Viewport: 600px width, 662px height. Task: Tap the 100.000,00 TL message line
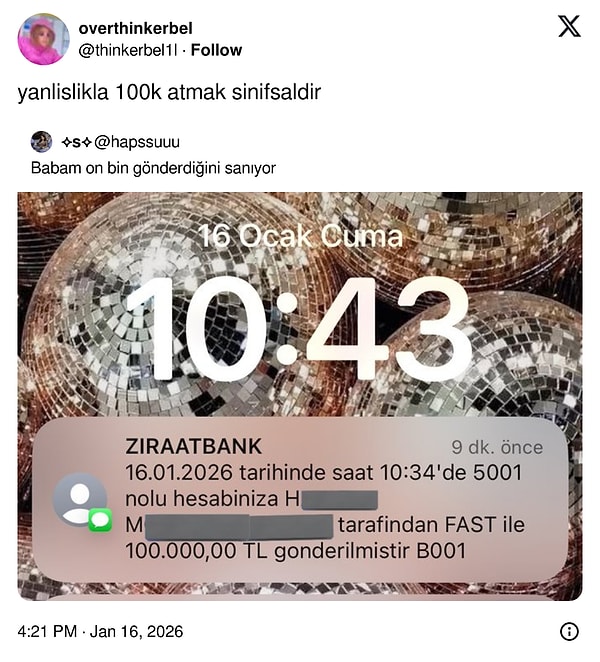[x=296, y=551]
